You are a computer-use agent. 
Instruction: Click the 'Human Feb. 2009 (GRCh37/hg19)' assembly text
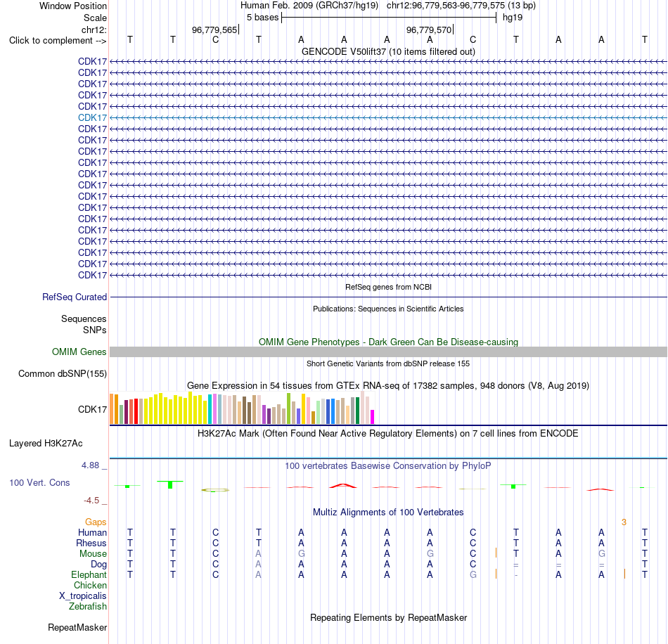(309, 6)
